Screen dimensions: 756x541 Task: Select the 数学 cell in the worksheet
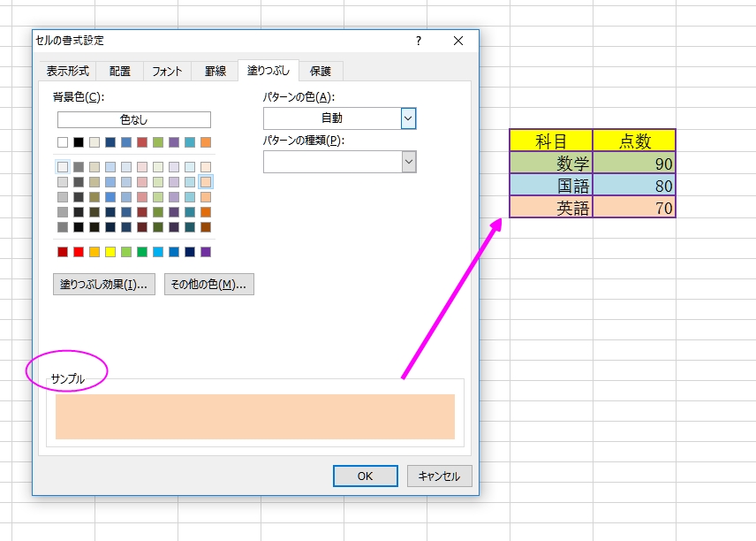click(550, 163)
